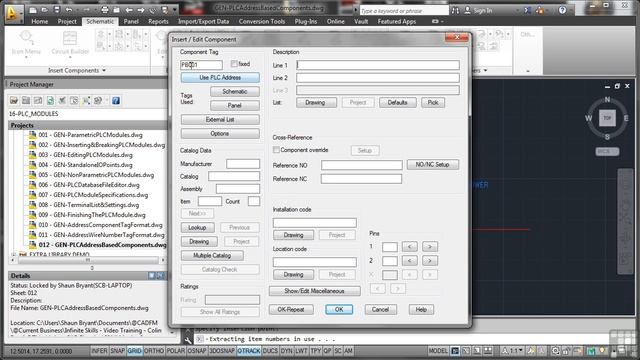Viewport: 640px width, 360px height.
Task: Open the Import/Export Data ribbon tab
Action: coord(203,21)
